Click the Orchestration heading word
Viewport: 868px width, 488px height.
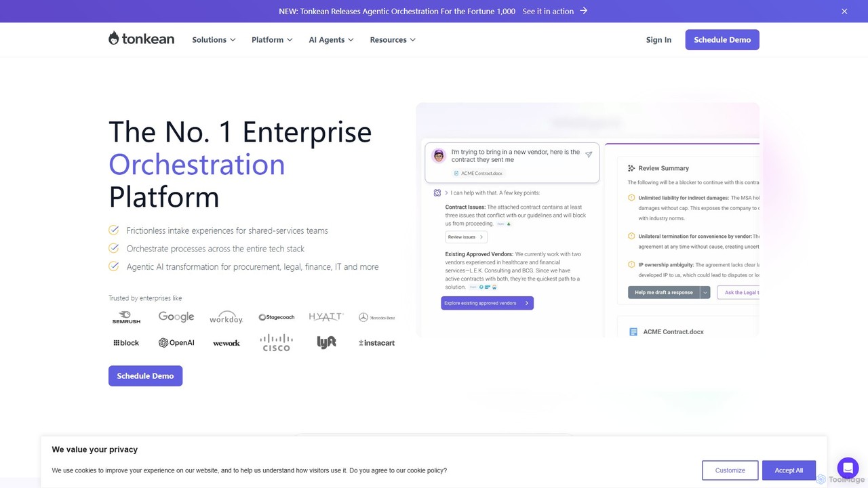197,165
